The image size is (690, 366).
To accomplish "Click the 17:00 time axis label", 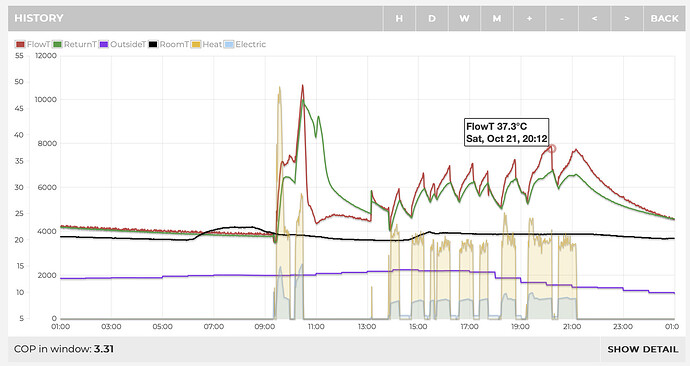I will [470, 326].
